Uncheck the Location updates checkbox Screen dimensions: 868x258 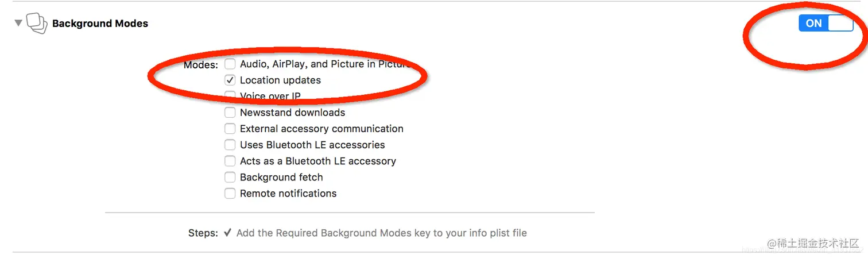click(230, 80)
